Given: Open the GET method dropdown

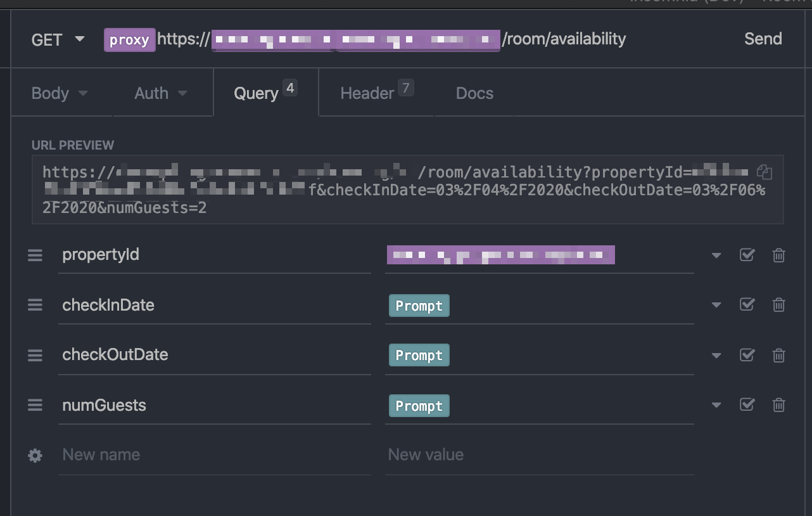Looking at the screenshot, I should tap(58, 39).
